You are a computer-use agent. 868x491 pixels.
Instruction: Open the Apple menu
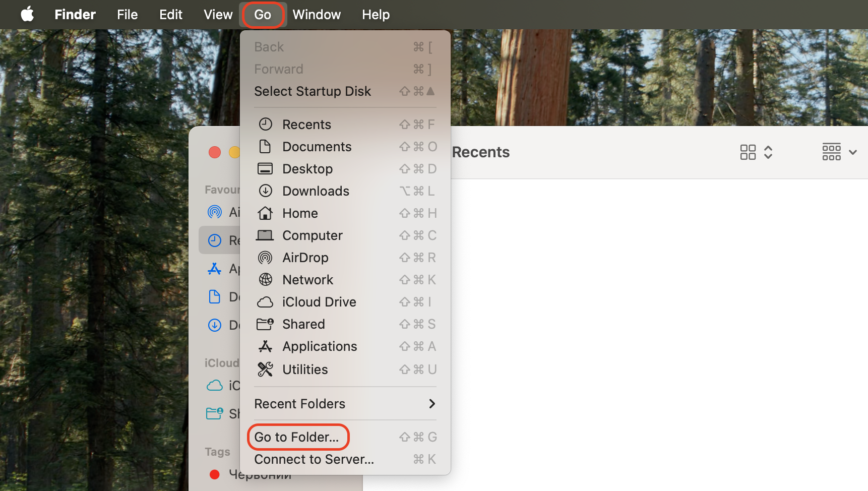tap(27, 15)
